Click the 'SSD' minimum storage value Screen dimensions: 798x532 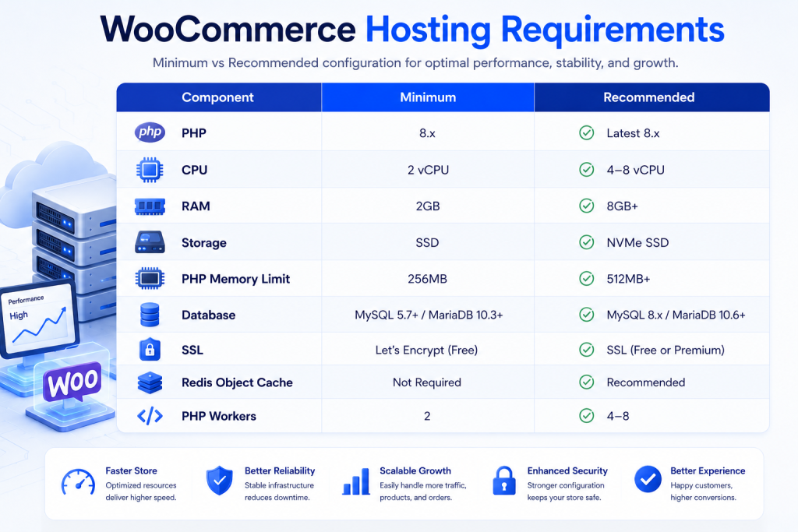click(x=427, y=242)
